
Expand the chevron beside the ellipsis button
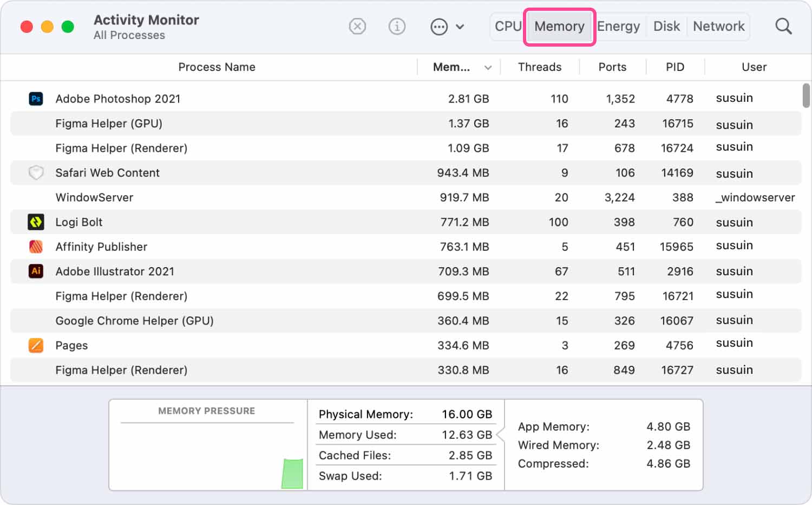click(460, 27)
